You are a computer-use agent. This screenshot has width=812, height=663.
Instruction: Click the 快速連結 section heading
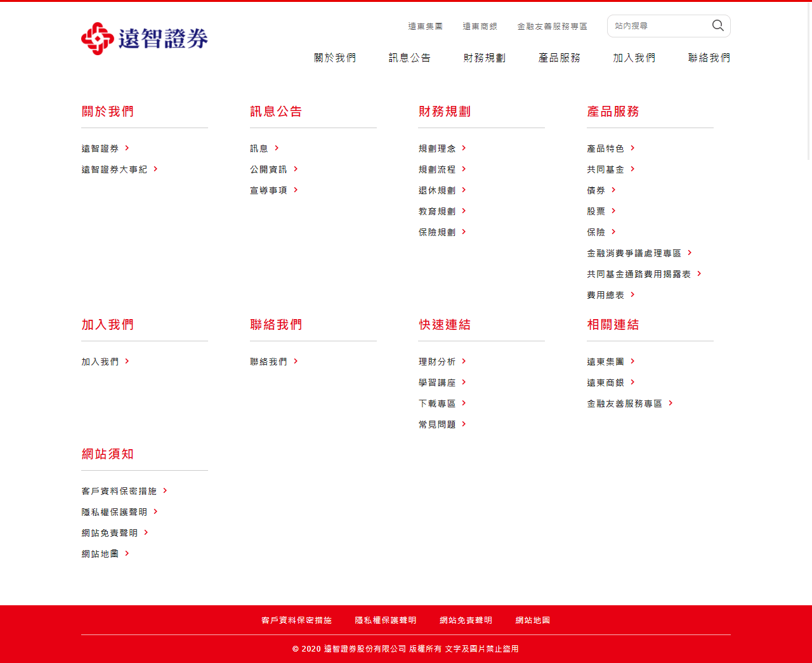(x=445, y=325)
